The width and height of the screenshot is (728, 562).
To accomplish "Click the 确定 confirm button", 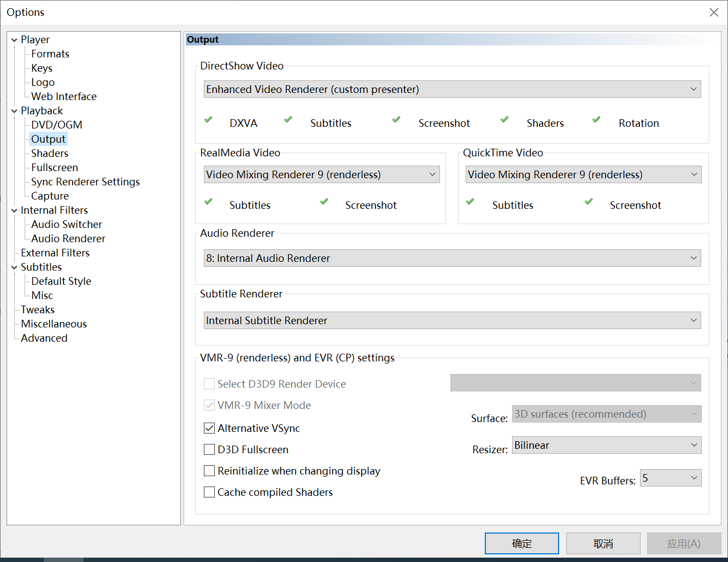I will point(521,543).
